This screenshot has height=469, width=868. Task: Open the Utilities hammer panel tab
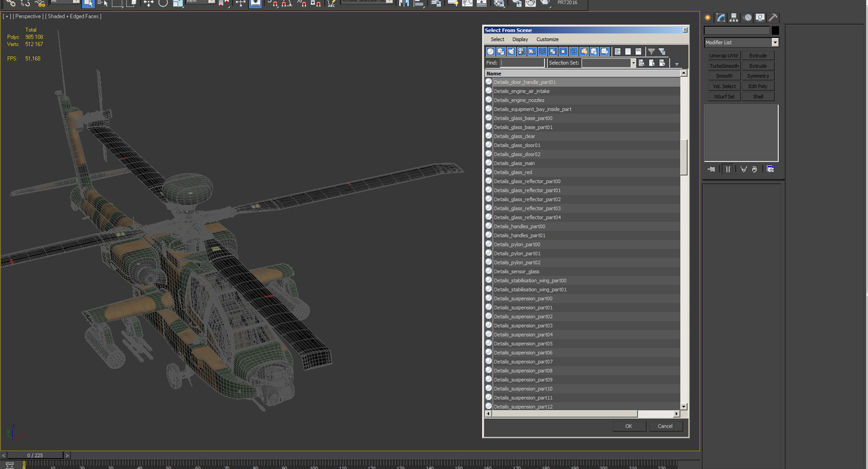(773, 18)
